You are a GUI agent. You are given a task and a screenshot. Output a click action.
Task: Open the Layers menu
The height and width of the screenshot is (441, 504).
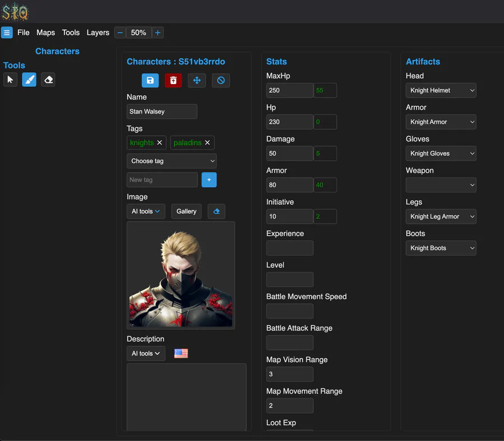click(98, 32)
